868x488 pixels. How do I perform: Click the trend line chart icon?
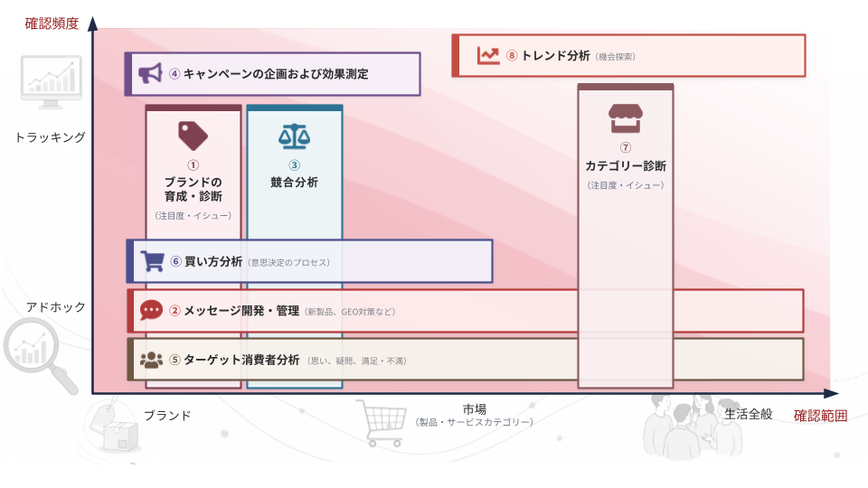click(x=488, y=55)
